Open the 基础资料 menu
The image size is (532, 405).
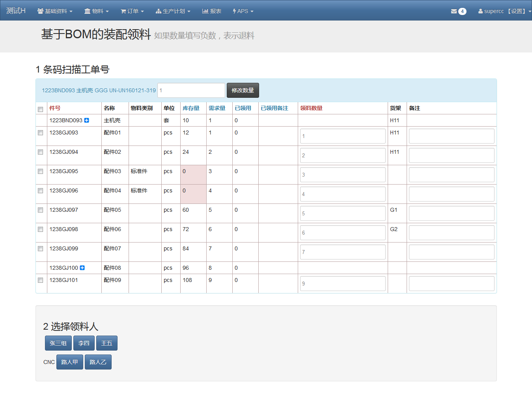pyautogui.click(x=55, y=11)
